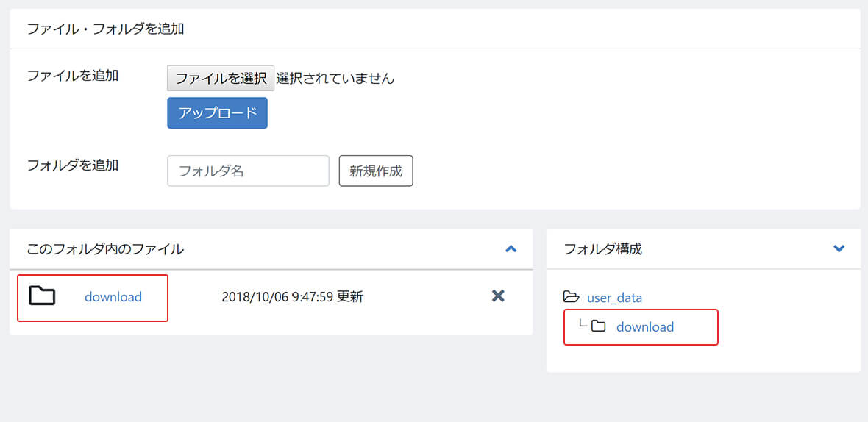Click the フォルダ構成 panel title
This screenshot has height=422, width=868.
coord(602,249)
